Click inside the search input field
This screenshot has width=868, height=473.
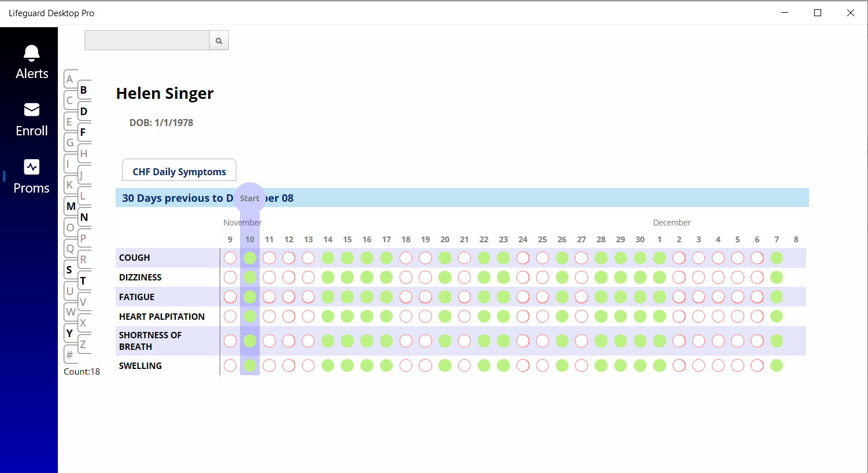click(x=146, y=40)
